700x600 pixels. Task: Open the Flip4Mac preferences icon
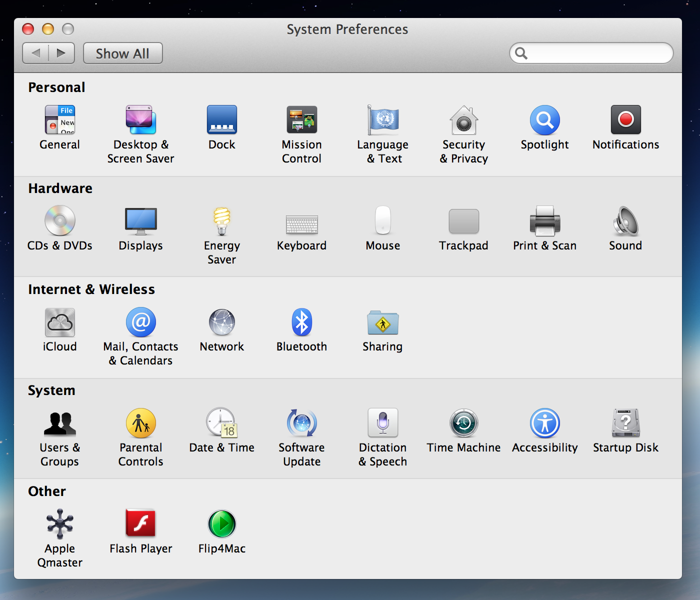tap(222, 524)
